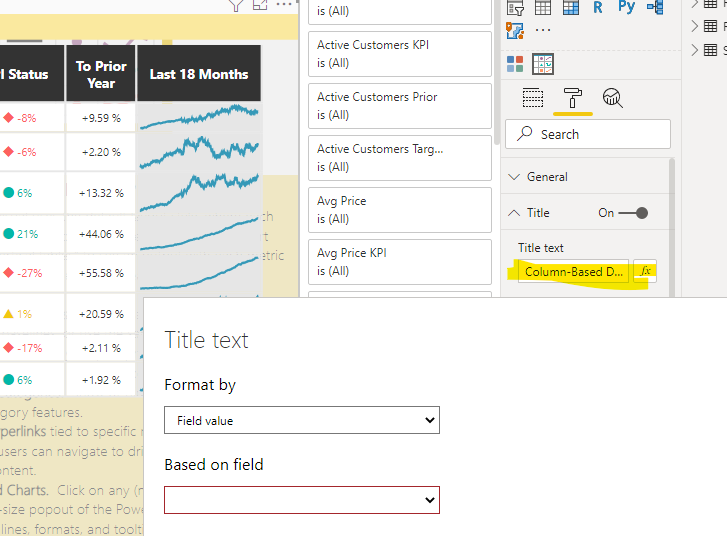Select the Table visualization icon
727x536 pixels.
(x=542, y=7)
